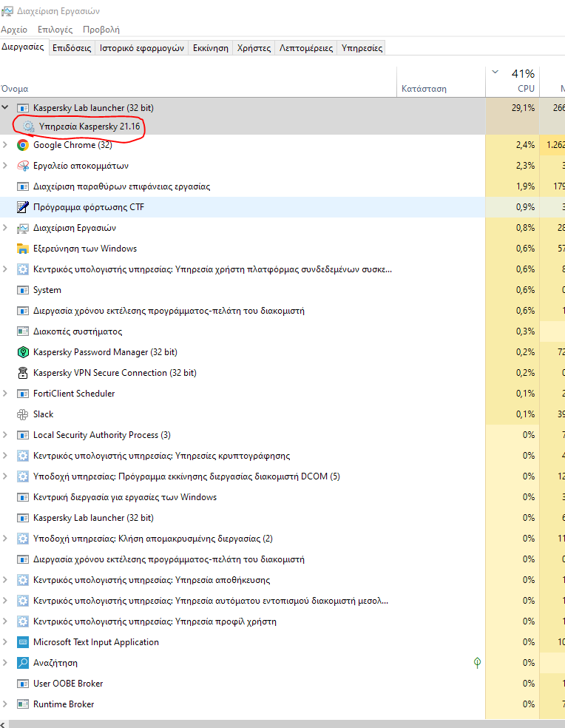
Task: Sort processes by the Όνομα column header
Action: pyautogui.click(x=198, y=82)
